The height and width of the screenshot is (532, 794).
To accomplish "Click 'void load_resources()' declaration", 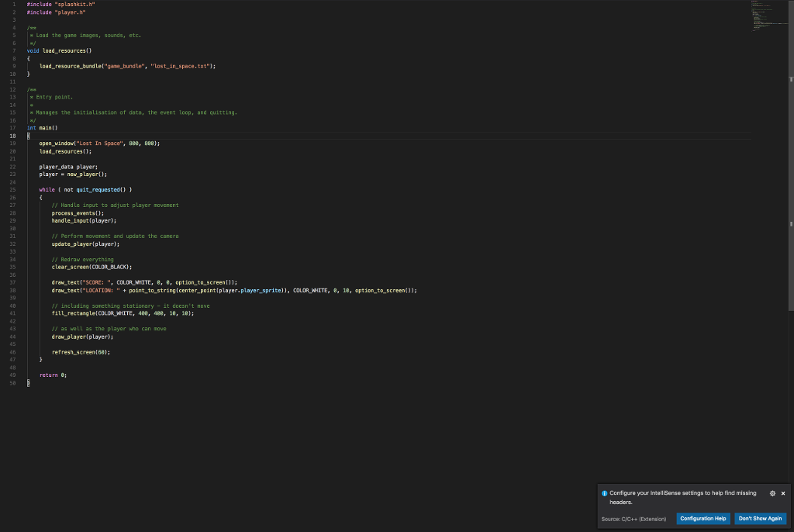I will pyautogui.click(x=59, y=50).
